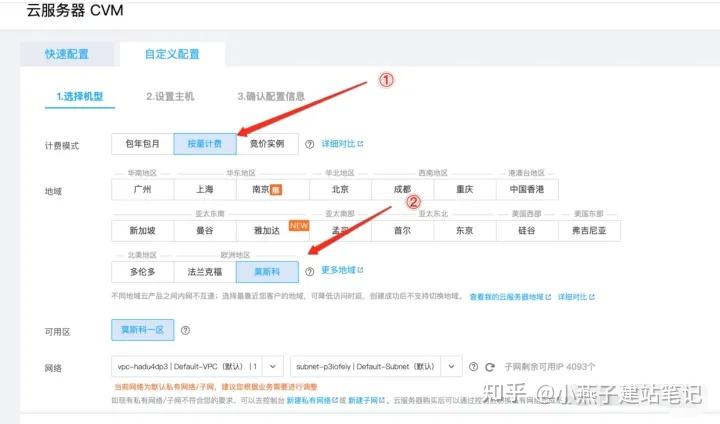
Task: Open the 新建子网 link
Action: tap(366, 401)
